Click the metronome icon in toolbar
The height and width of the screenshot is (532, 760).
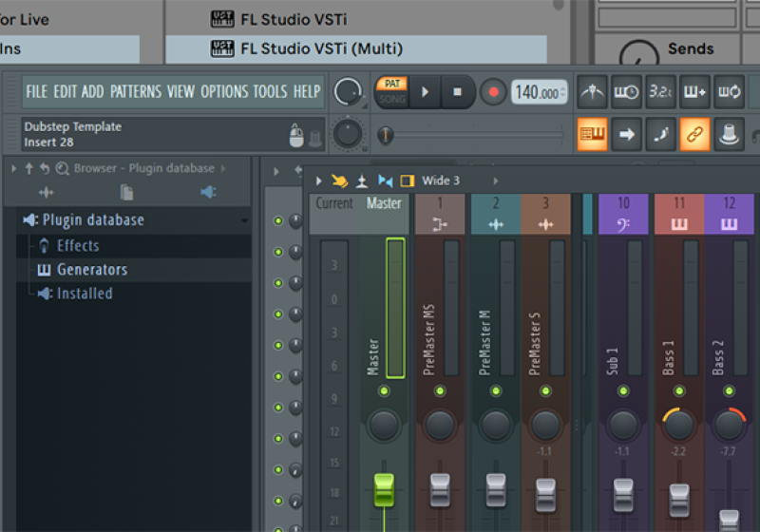point(593,92)
